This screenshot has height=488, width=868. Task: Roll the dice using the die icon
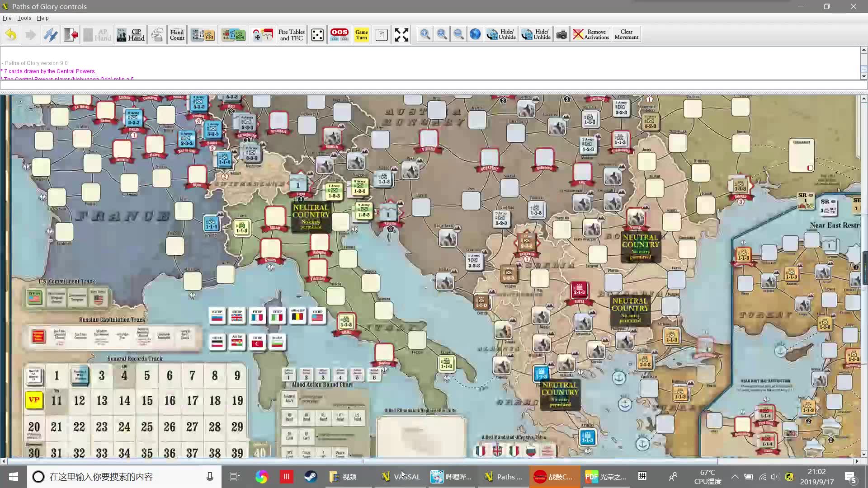[x=317, y=35]
